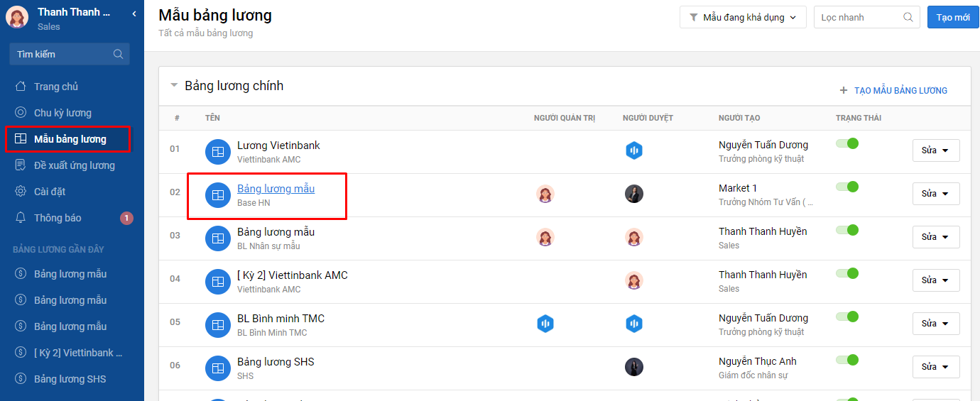The height and width of the screenshot is (401, 980).
Task: Toggle status of Lương Vietinbank
Action: coord(847,143)
